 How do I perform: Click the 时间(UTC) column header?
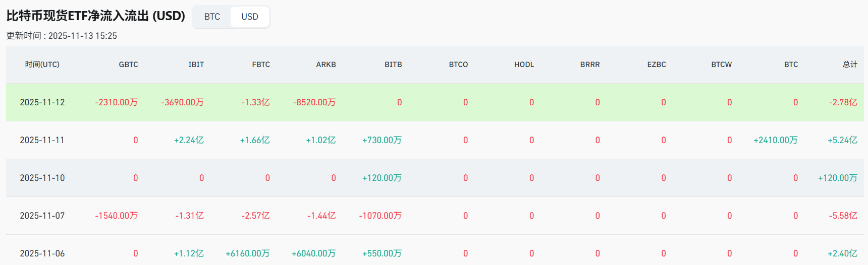[x=42, y=64]
